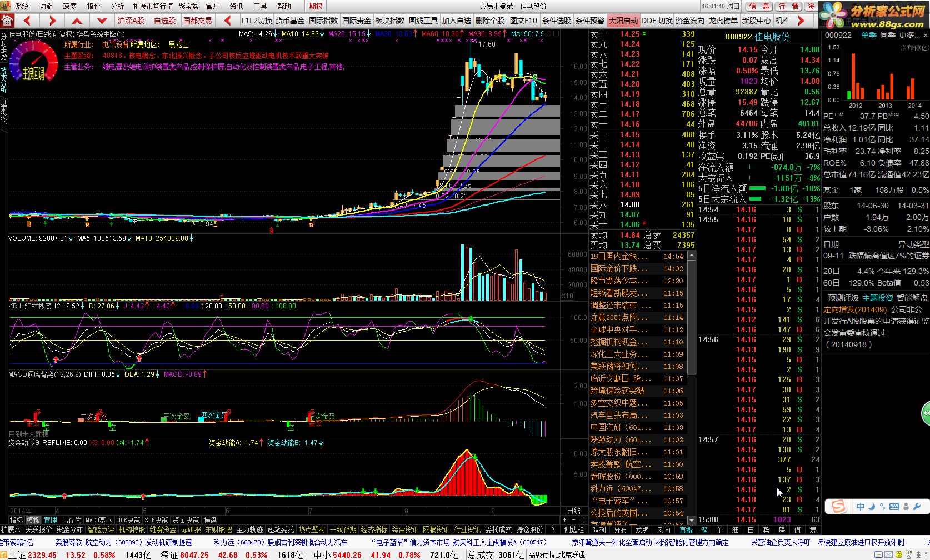Expand the 扩展 bottom tab menu
Screen dimensions: 930x560
[x=9, y=530]
